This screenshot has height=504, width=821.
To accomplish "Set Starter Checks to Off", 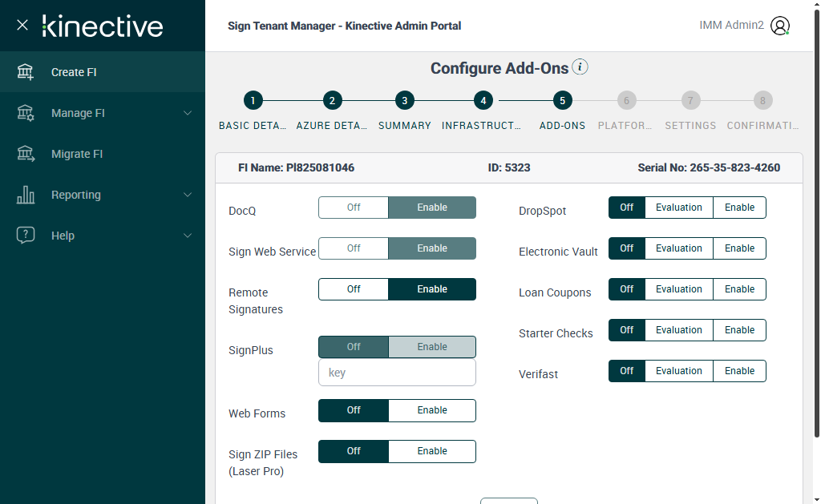I will coord(627,329).
